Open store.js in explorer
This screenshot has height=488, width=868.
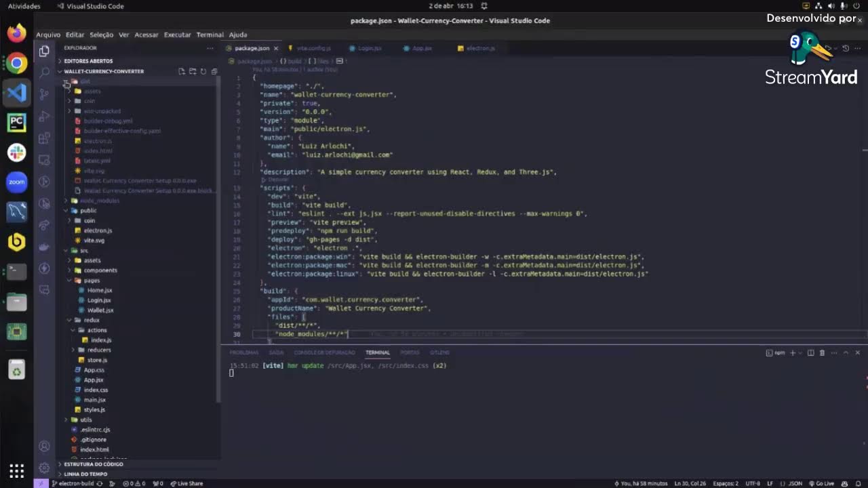click(x=97, y=360)
